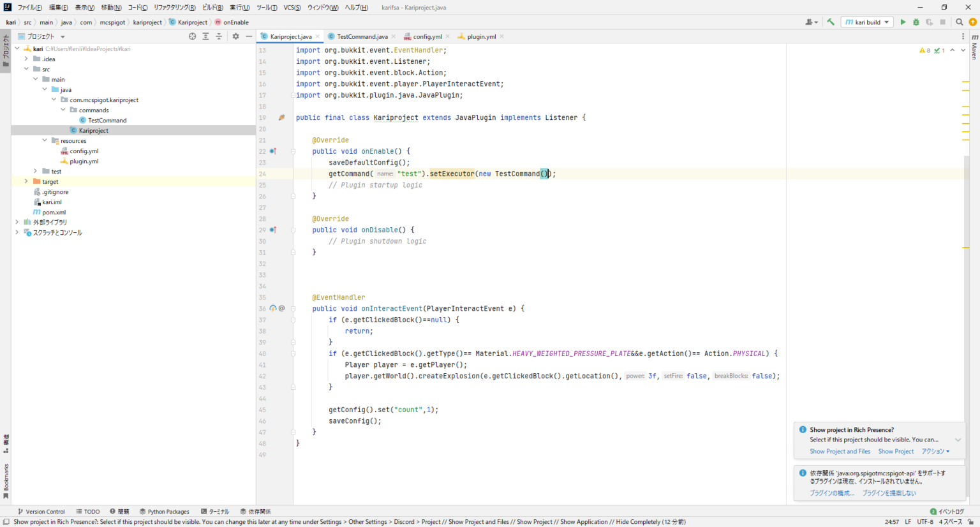Image resolution: width=980 pixels, height=527 pixels.
Task: Toggle the Version Control tool window
Action: [x=41, y=512]
